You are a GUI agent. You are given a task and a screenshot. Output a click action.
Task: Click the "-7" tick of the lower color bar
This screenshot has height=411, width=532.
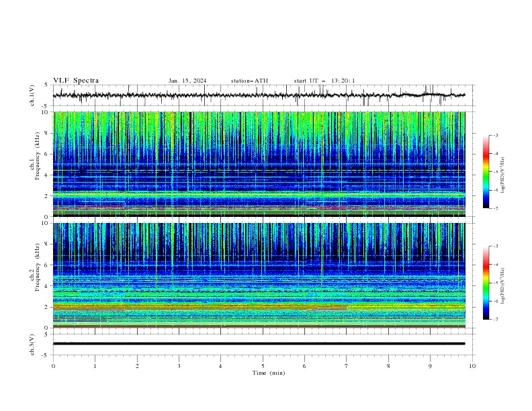pyautogui.click(x=495, y=320)
